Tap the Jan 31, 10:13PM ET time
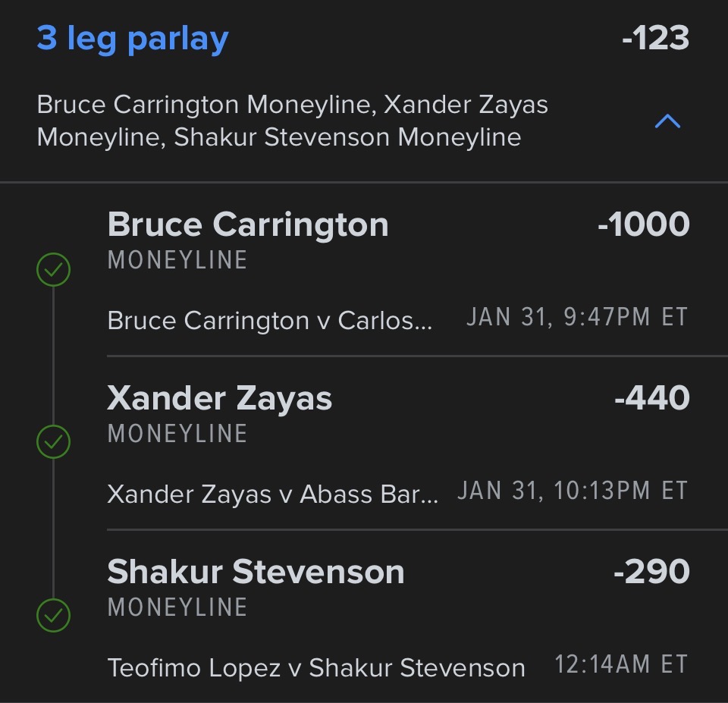 [573, 491]
